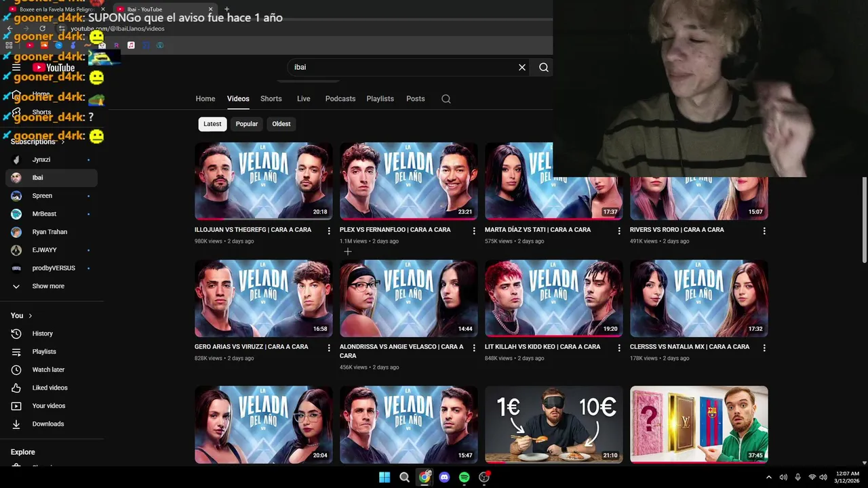Open the channel search magnifier next to Posts
868x488 pixels.
click(x=446, y=99)
